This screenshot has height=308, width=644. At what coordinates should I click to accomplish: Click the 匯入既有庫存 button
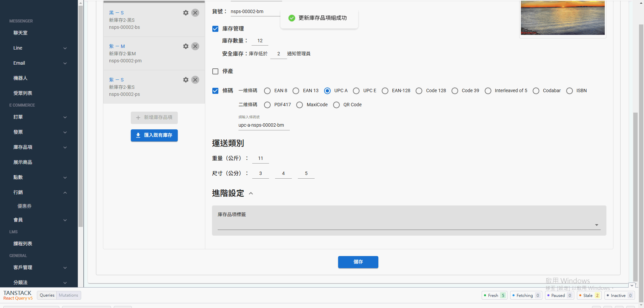coord(154,135)
